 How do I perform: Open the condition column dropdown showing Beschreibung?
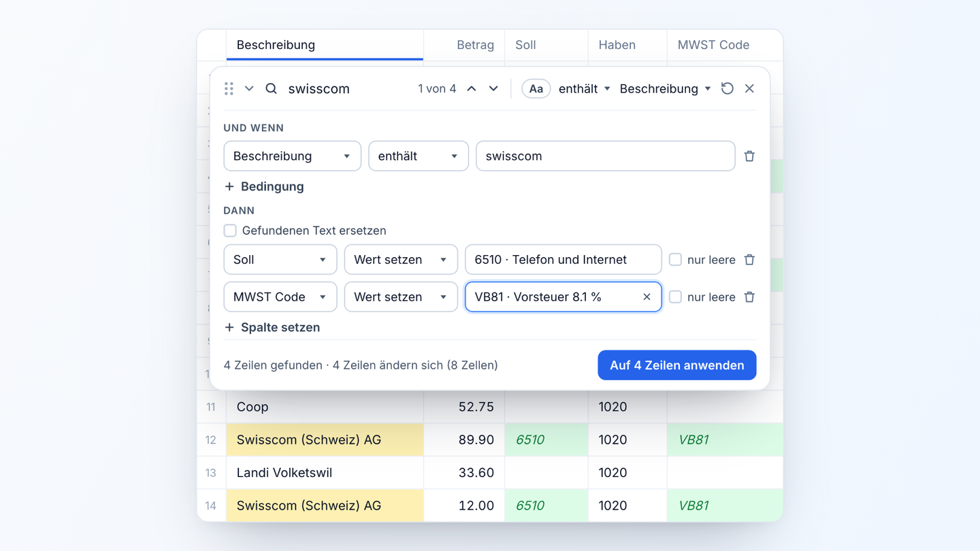(292, 156)
